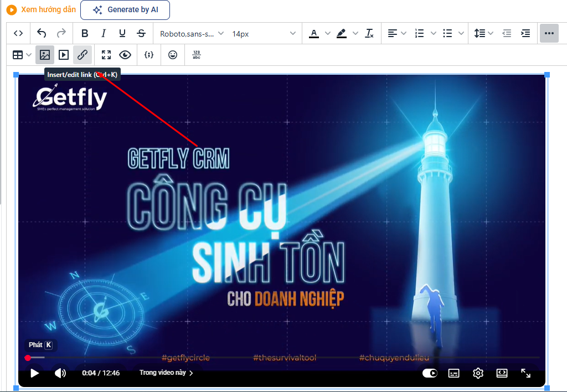The image size is (567, 392).
Task: Insert a numbered list
Action: pos(420,33)
